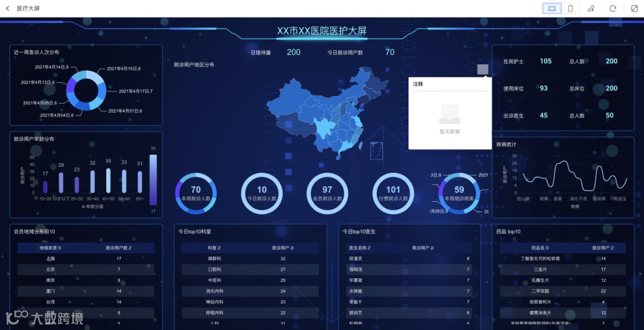Viewport: 644px width, 330px height.
Task: Click the 医疗大屏 page title in top bar
Action: pos(28,8)
